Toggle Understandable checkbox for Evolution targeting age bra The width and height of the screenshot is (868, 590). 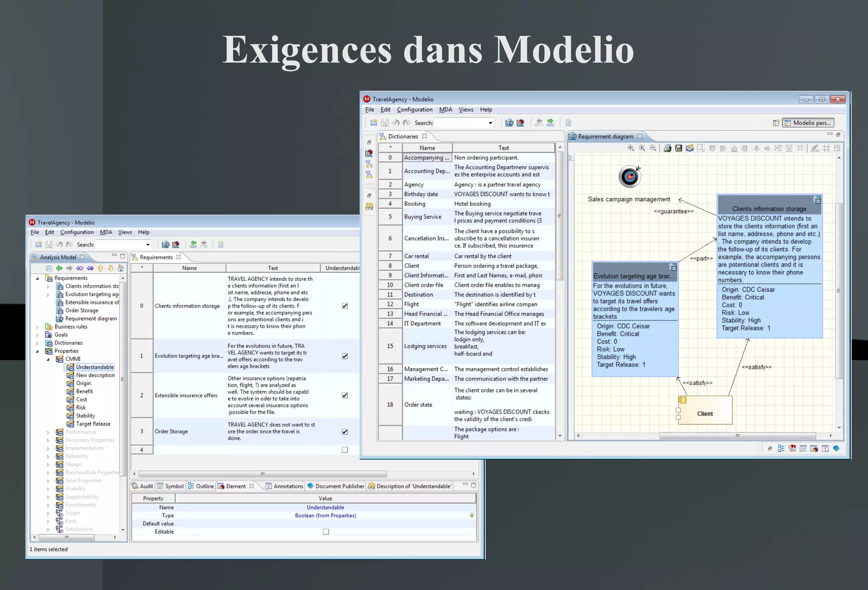(345, 356)
